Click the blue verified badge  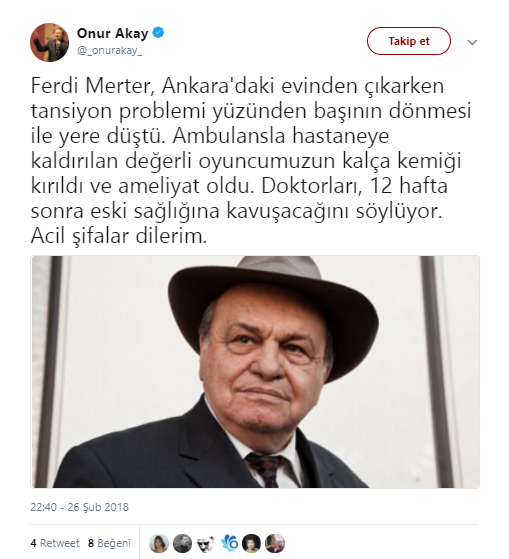click(x=158, y=32)
